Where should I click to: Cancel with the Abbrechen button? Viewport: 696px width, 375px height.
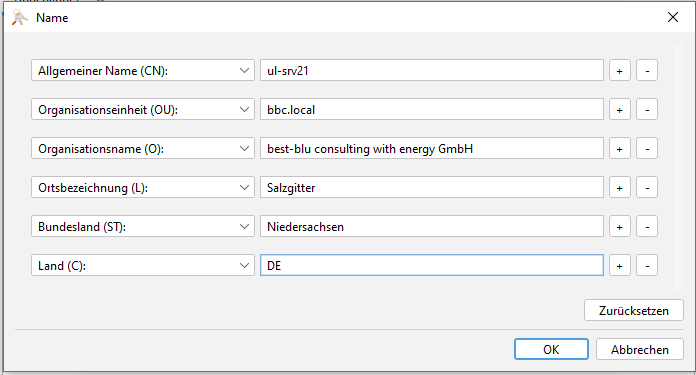pos(640,349)
